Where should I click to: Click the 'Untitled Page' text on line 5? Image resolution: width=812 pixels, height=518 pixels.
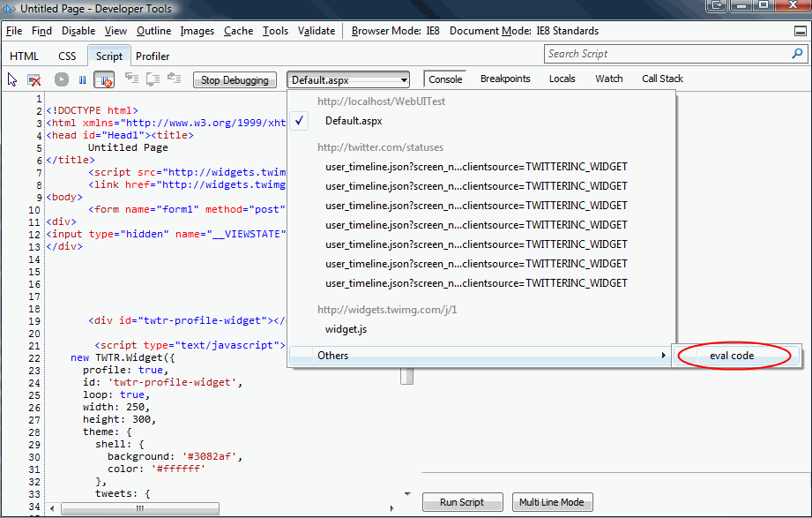[x=128, y=147]
